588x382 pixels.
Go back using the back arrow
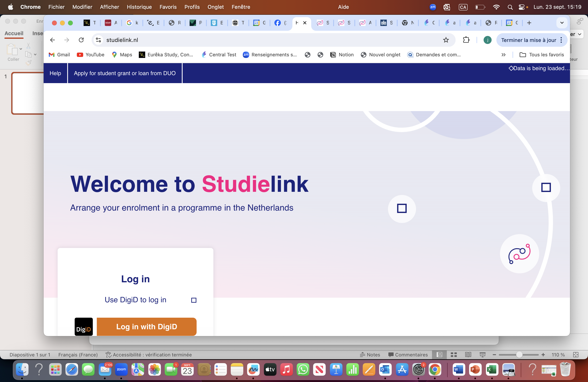(52, 40)
